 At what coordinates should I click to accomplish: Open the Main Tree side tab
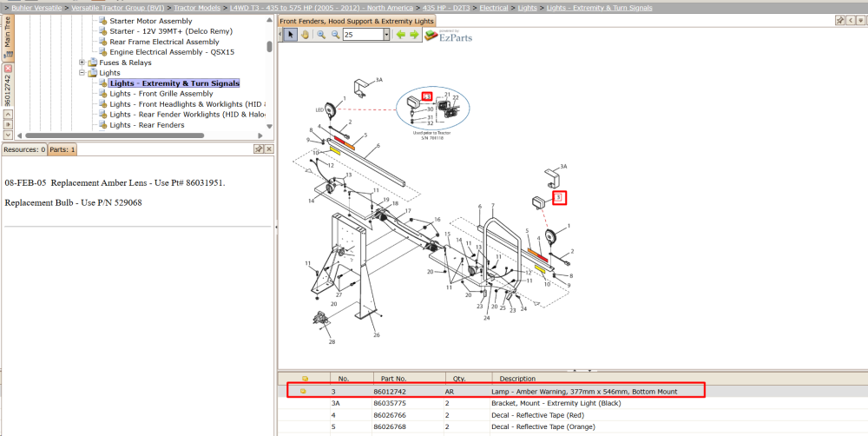pos(8,37)
